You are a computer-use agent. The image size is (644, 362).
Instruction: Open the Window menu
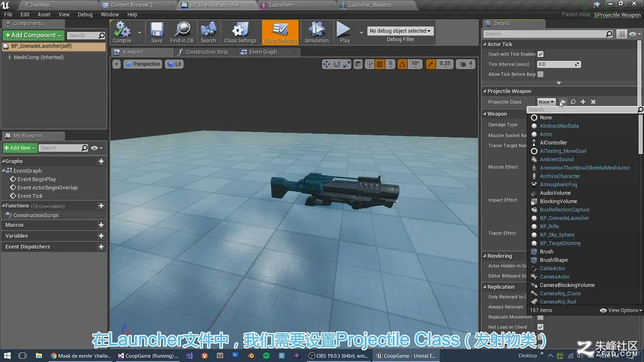pos(110,15)
